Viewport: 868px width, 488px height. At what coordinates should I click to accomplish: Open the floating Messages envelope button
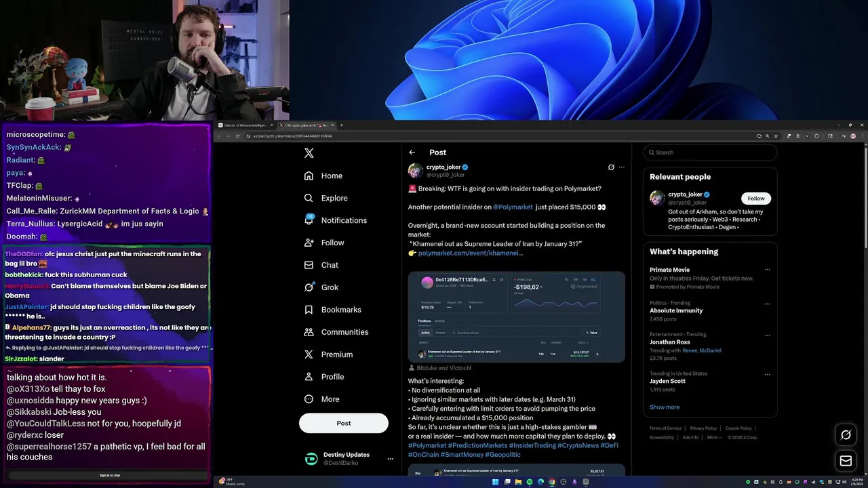(846, 461)
